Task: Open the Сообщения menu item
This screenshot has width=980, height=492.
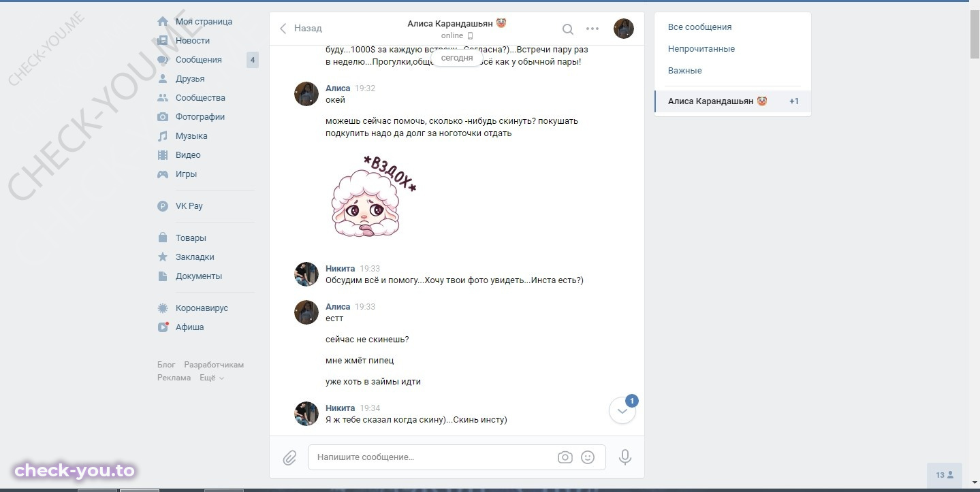Action: pos(199,60)
